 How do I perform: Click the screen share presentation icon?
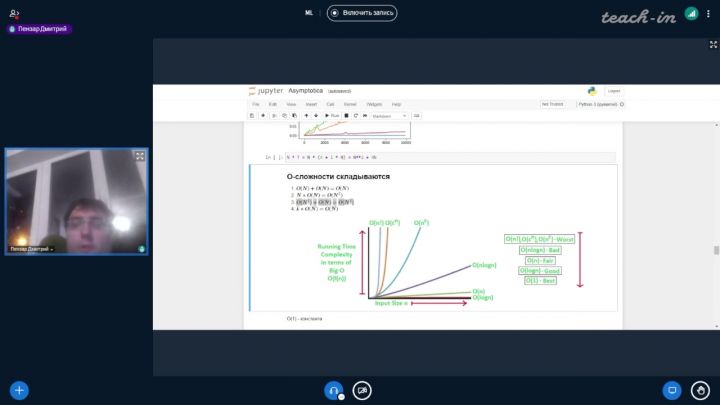pyautogui.click(x=672, y=390)
